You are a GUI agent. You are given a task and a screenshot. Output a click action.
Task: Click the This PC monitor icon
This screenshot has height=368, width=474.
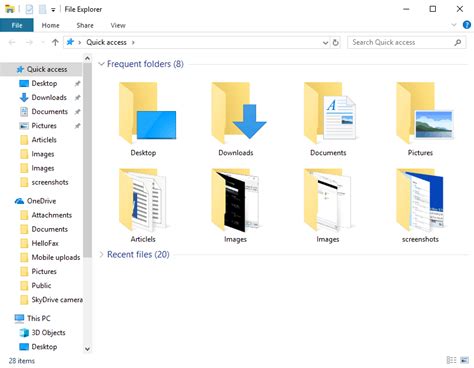click(x=19, y=318)
